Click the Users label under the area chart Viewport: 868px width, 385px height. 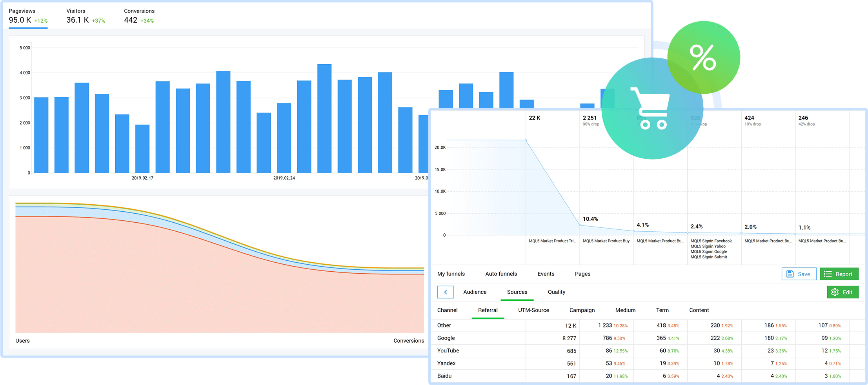point(22,341)
